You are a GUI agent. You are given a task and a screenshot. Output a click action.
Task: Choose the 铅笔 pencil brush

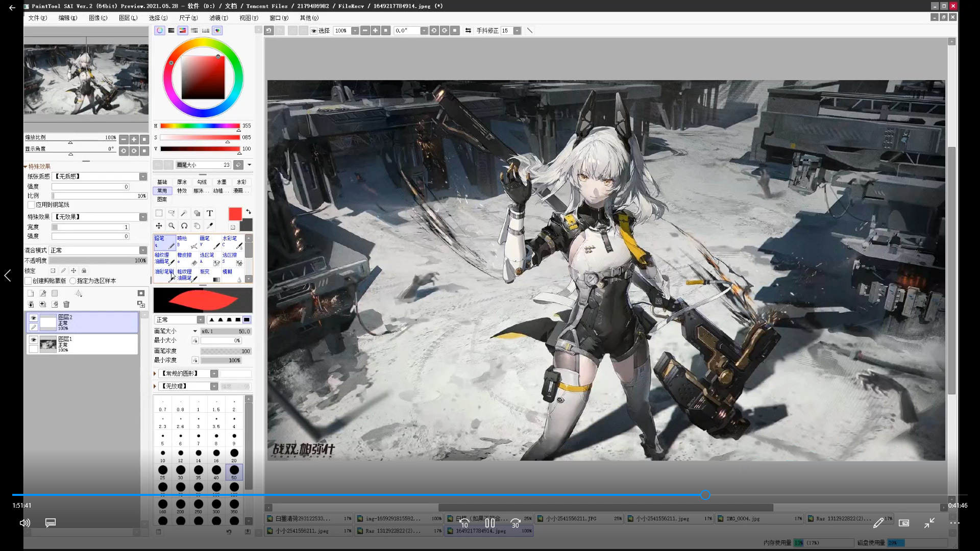pos(164,242)
